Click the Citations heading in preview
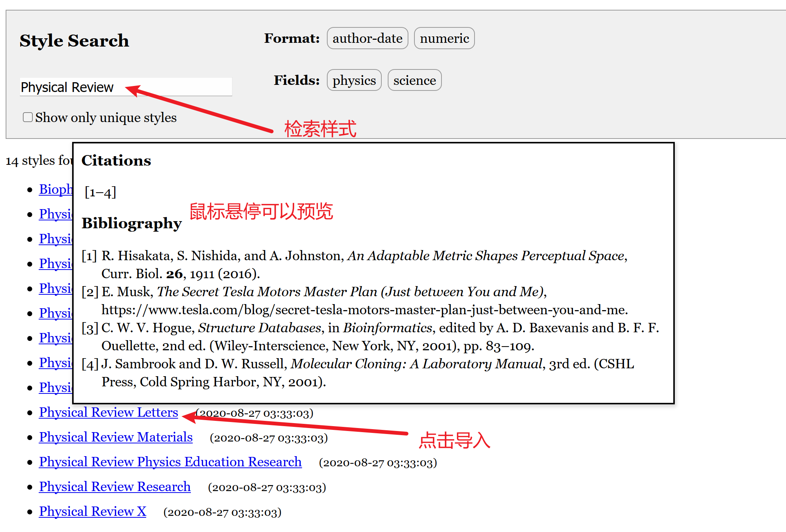This screenshot has height=532, width=786. click(116, 161)
